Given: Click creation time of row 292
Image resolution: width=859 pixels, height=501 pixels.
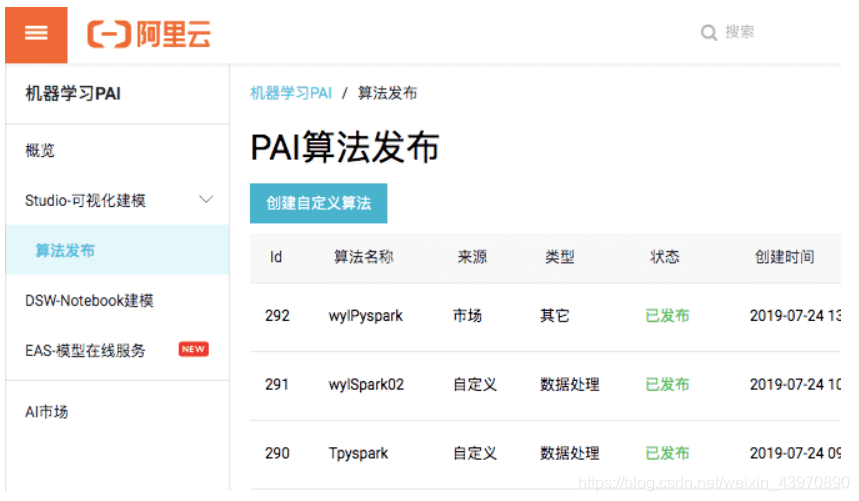Looking at the screenshot, I should coord(795,315).
